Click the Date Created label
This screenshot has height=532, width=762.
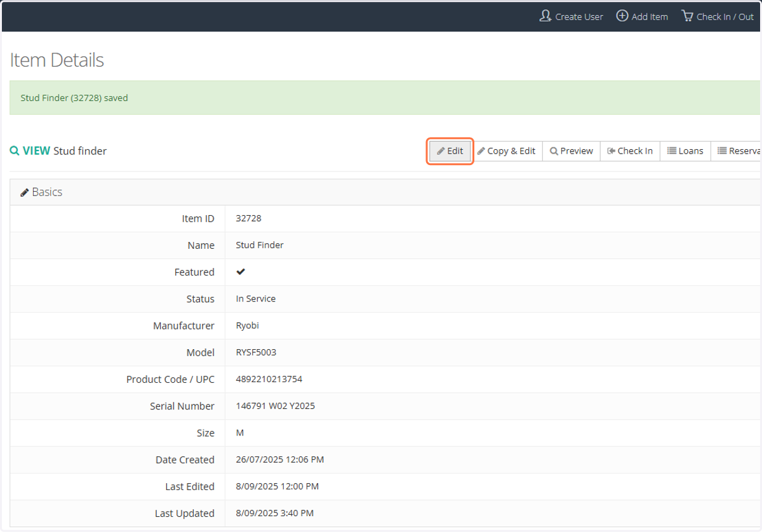[185, 460]
